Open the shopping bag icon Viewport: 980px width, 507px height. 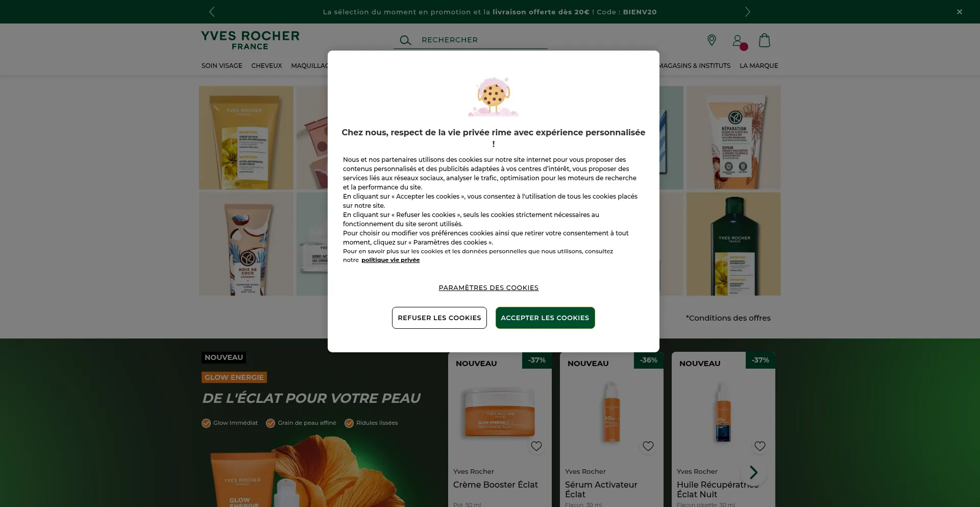(x=764, y=40)
